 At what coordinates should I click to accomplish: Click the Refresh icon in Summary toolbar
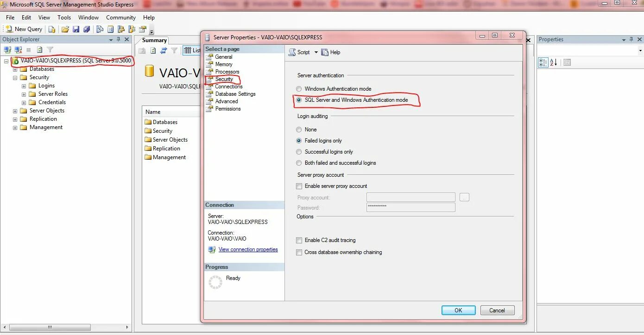pos(153,50)
